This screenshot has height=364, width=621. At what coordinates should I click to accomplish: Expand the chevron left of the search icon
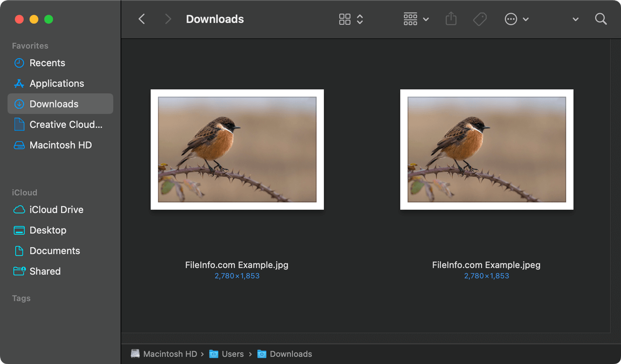(x=575, y=19)
